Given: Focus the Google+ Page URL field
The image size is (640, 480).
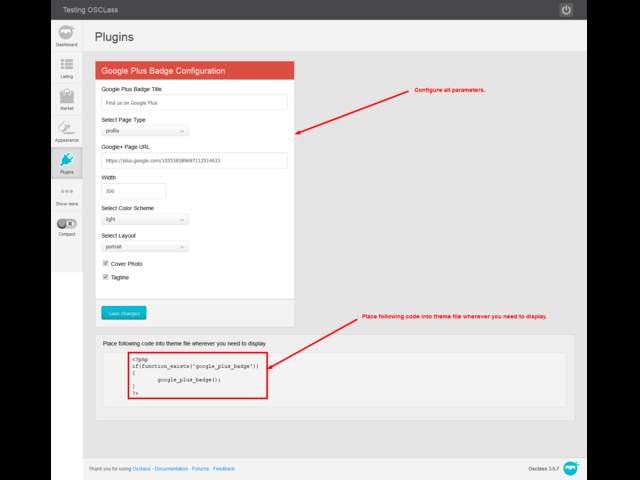Looking at the screenshot, I should click(194, 160).
